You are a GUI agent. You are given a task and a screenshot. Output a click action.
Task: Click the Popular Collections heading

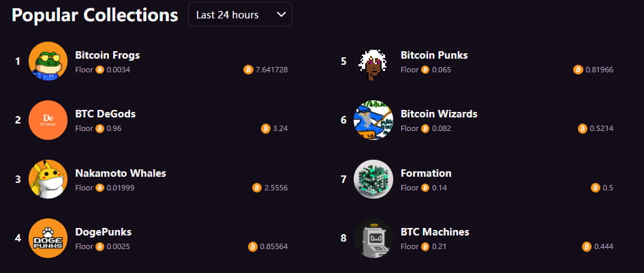(x=94, y=15)
